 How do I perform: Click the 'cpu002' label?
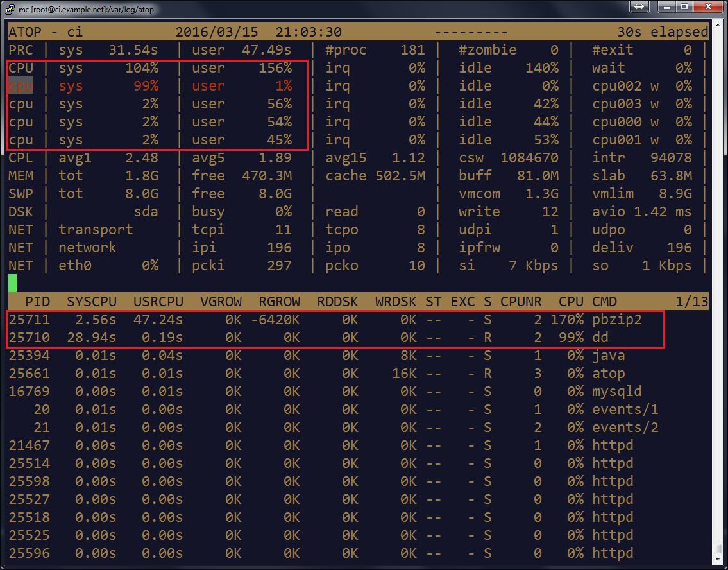[617, 86]
